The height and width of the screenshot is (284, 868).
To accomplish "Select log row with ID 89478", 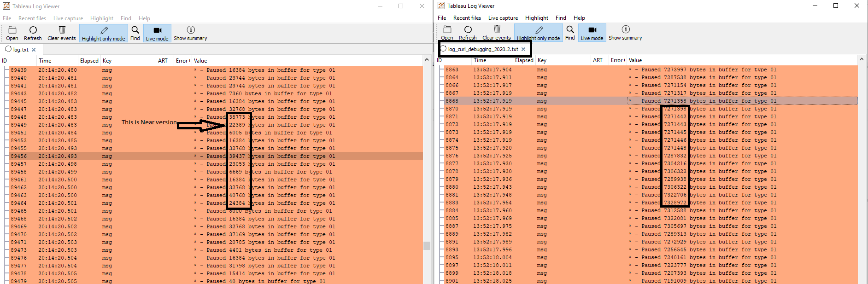I will [216, 274].
